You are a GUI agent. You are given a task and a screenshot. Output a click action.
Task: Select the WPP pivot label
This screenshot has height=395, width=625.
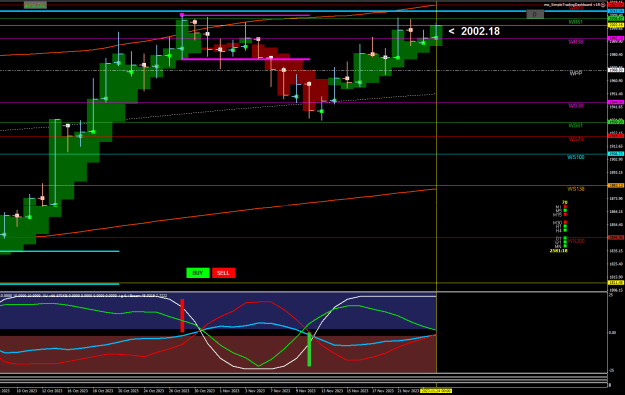click(576, 73)
